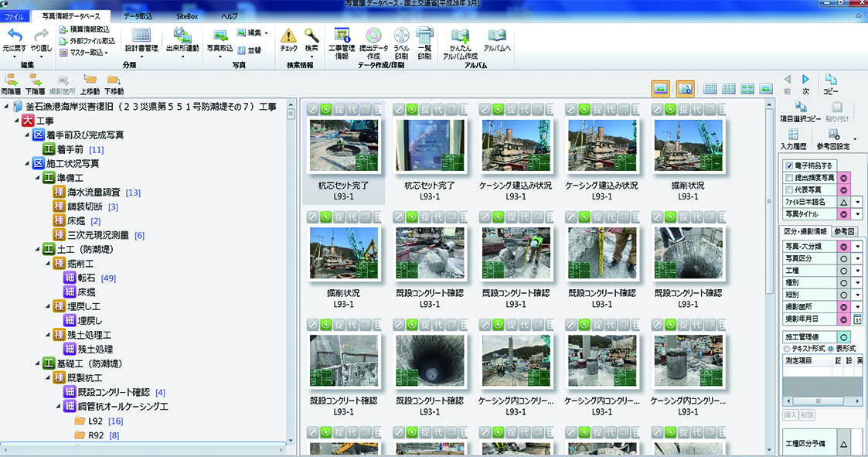The width and height of the screenshot is (868, 457).
Task: Open the 参考図設定 button
Action: pos(833,138)
